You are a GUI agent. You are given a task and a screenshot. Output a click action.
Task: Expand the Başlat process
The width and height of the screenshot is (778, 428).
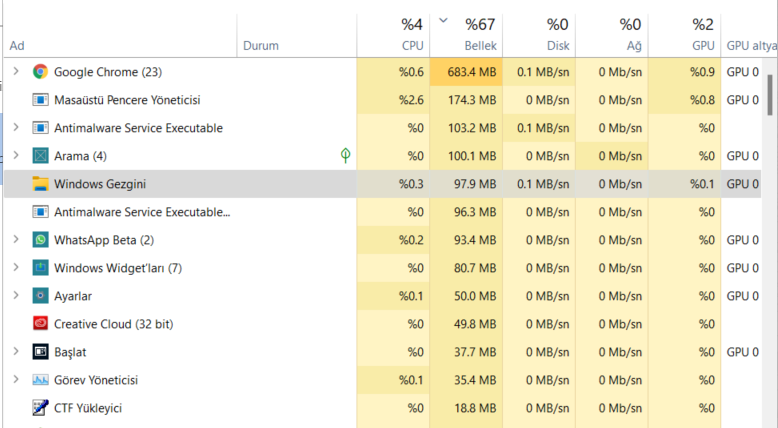(16, 352)
